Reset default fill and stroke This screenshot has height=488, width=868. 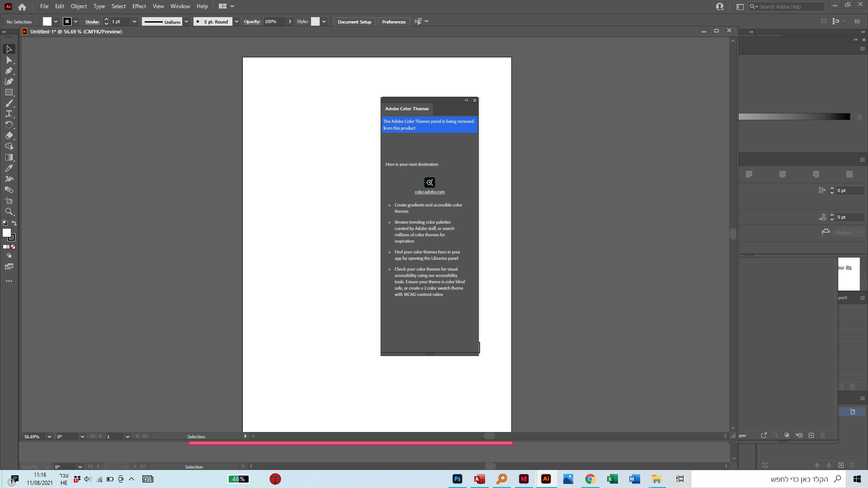(5, 223)
